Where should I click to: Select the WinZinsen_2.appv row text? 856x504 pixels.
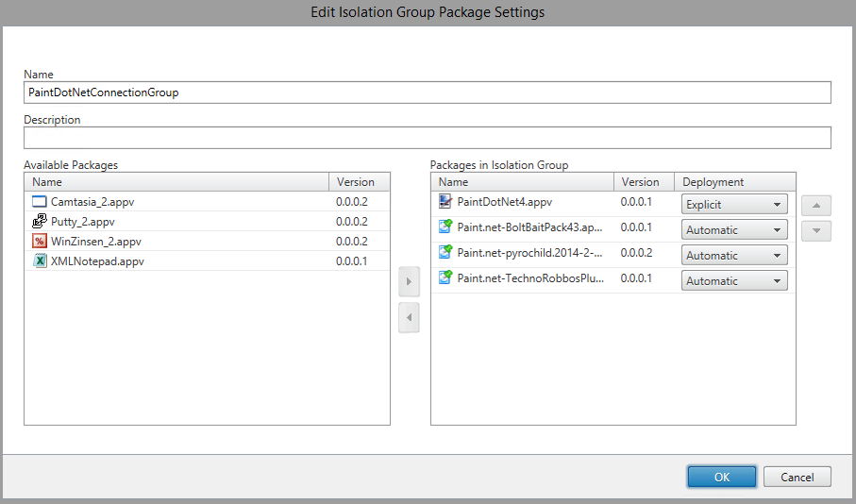tap(96, 242)
